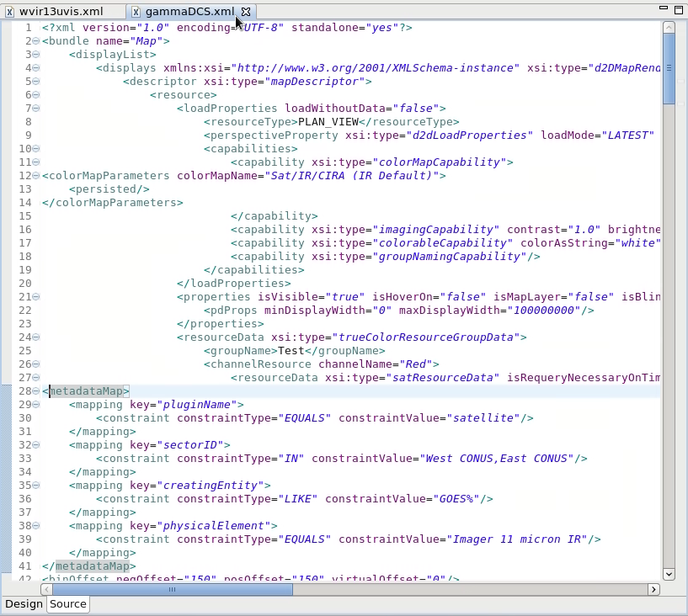Click the groupNamingCapability text on line 18

[x=450, y=257]
